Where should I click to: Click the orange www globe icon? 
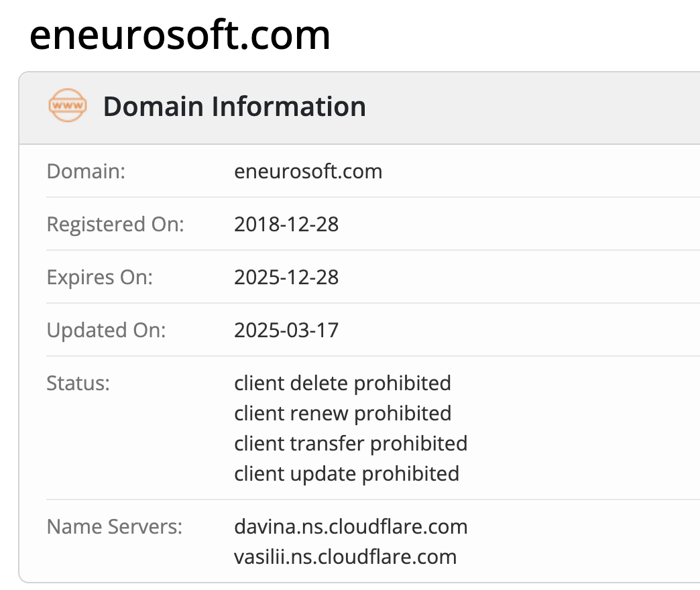pyautogui.click(x=68, y=105)
